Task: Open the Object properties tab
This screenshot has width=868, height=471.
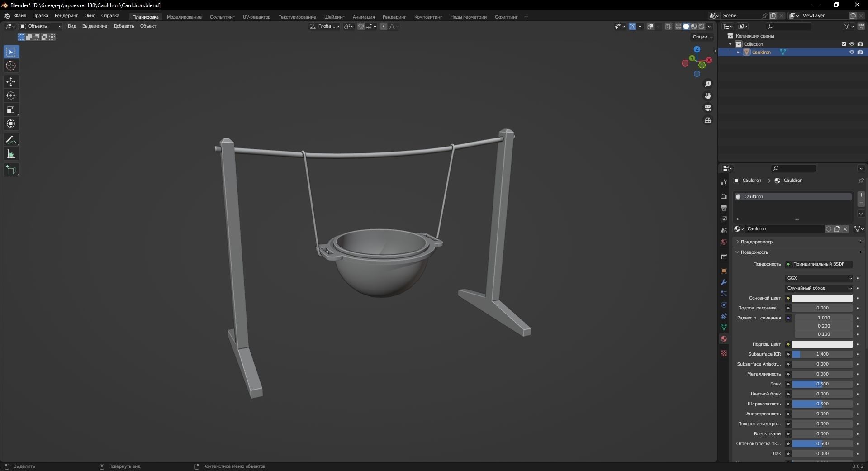Action: [724, 271]
